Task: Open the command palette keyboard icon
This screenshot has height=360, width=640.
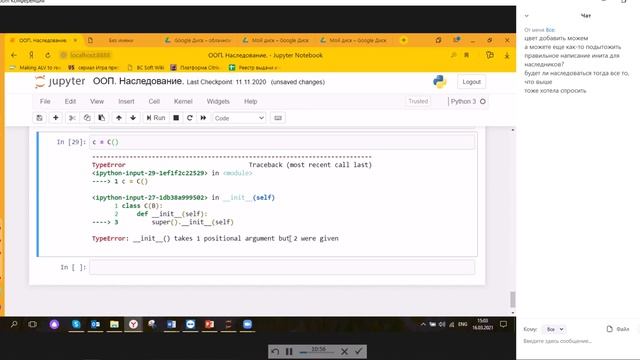Action: point(278,118)
